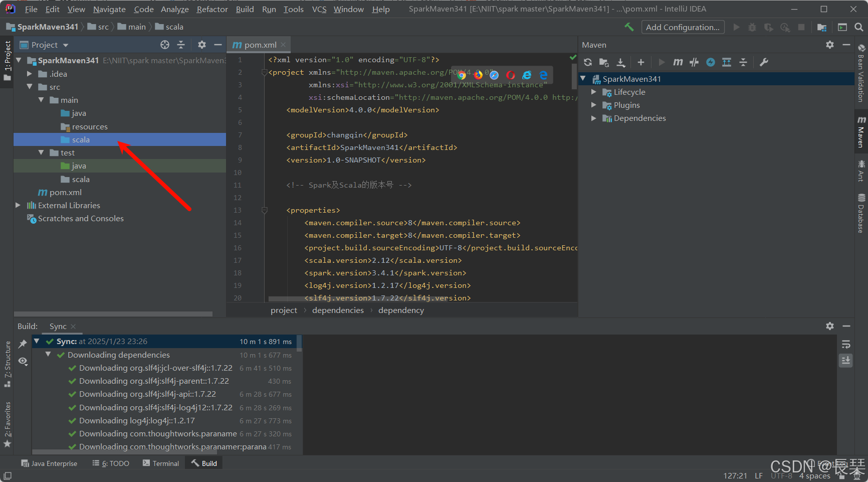This screenshot has height=482, width=868.
Task: Open Search Everywhere magnifier icon
Action: (858, 27)
